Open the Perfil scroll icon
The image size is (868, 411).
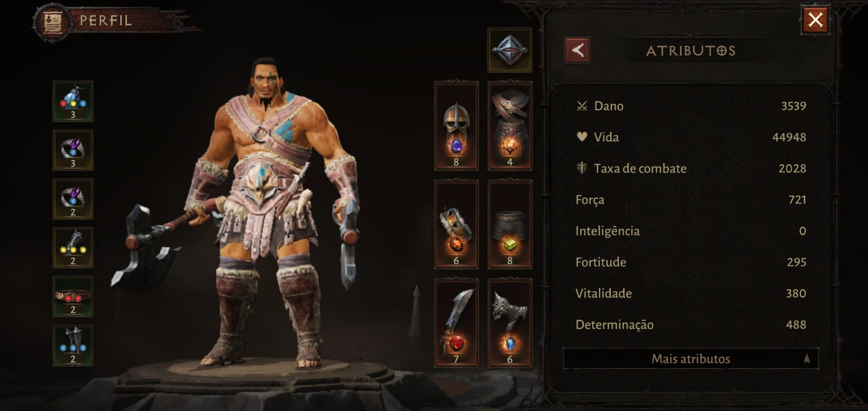[51, 21]
